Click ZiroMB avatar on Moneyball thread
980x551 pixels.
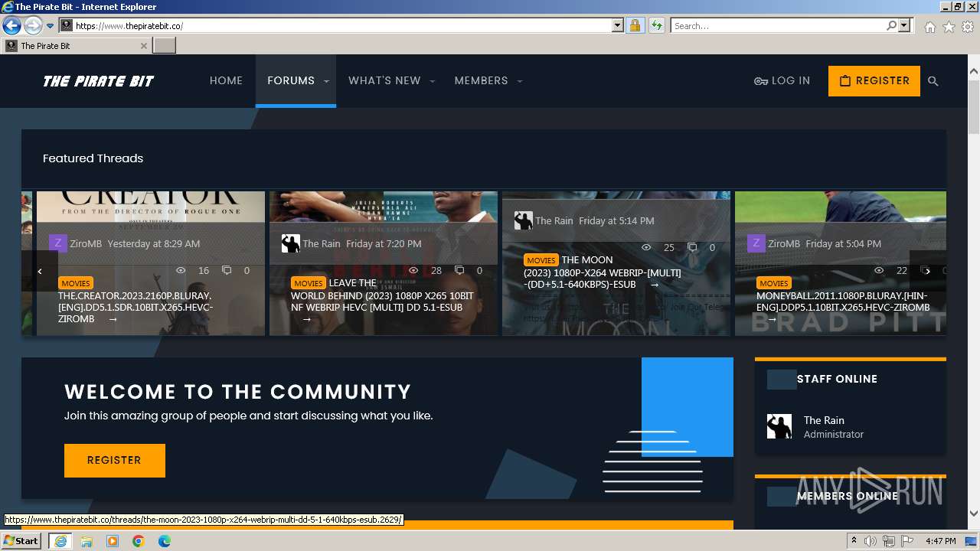pos(756,243)
